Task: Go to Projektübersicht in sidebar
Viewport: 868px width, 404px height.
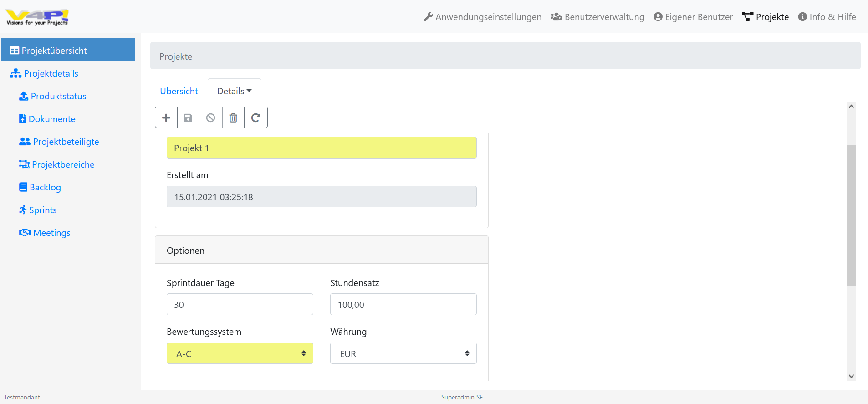Action: pos(68,50)
